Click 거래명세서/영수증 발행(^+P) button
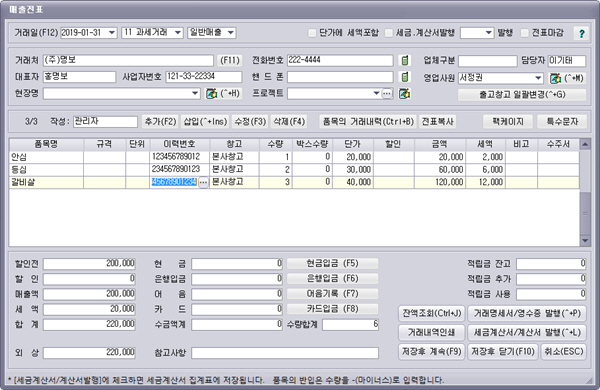This screenshot has width=600, height=390. coord(527,313)
